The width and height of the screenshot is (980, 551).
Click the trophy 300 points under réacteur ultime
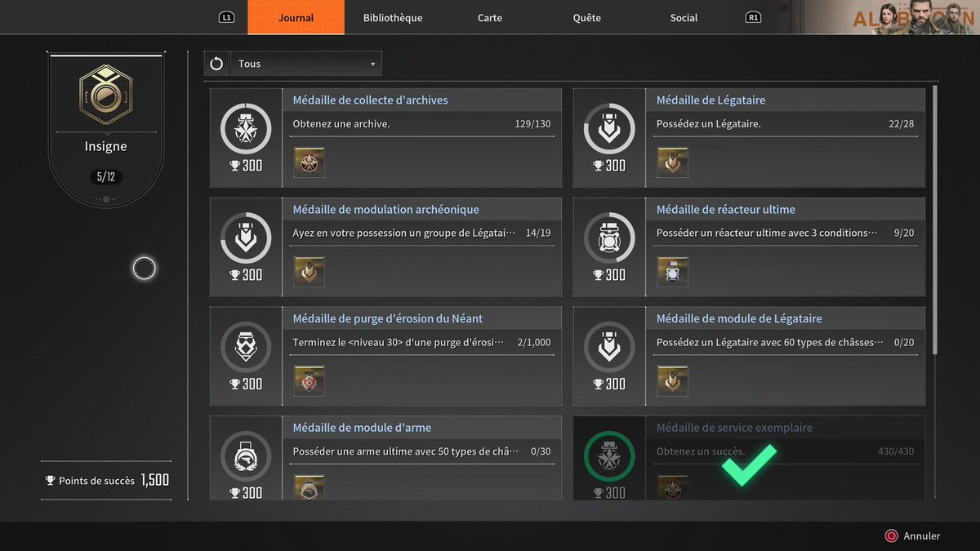[x=609, y=275]
